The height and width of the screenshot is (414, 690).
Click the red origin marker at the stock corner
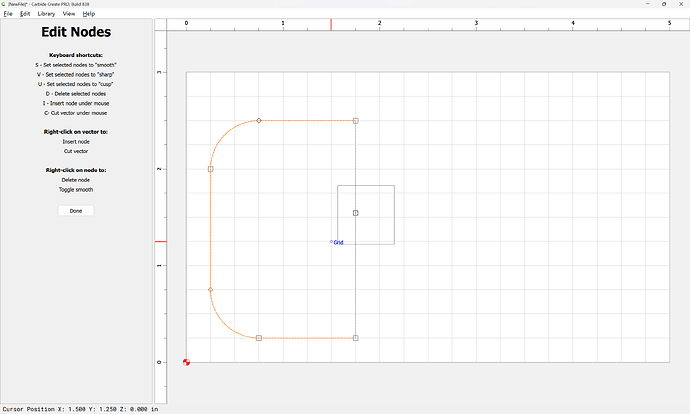[x=187, y=361]
